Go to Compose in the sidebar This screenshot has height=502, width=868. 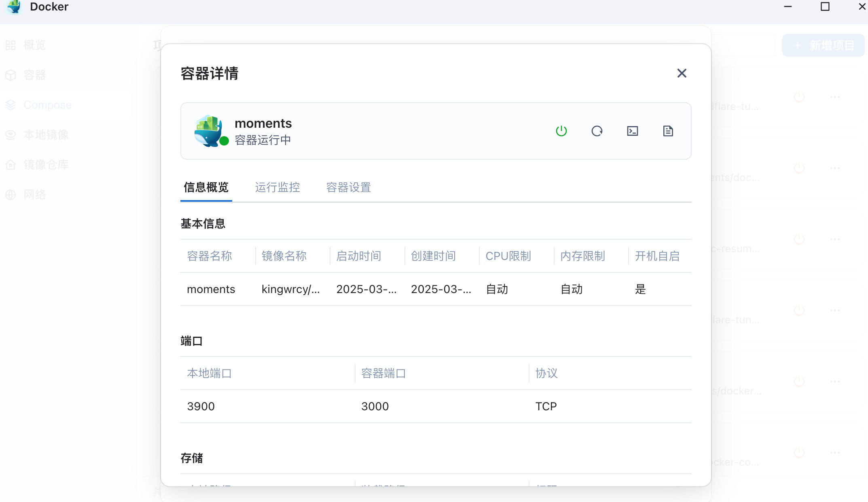click(47, 105)
